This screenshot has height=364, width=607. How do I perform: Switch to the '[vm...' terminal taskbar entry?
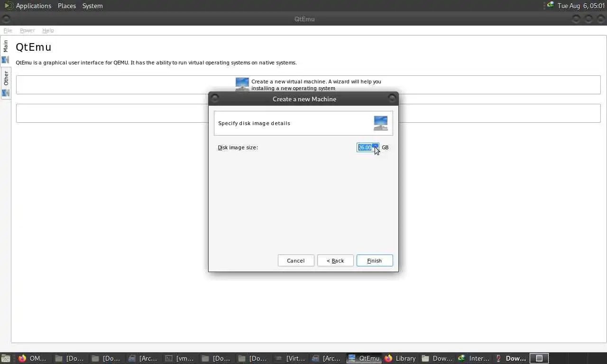179,358
